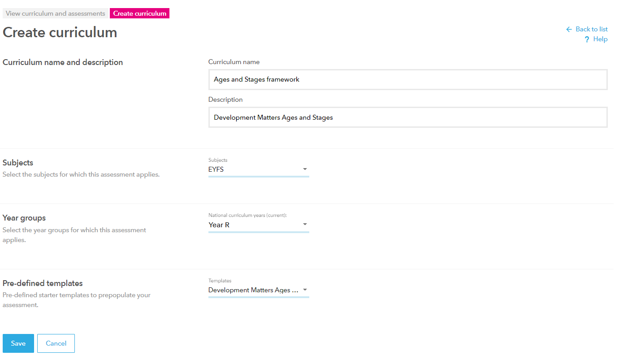
Task: Click the Pre-defined templates section heading
Action: point(43,283)
